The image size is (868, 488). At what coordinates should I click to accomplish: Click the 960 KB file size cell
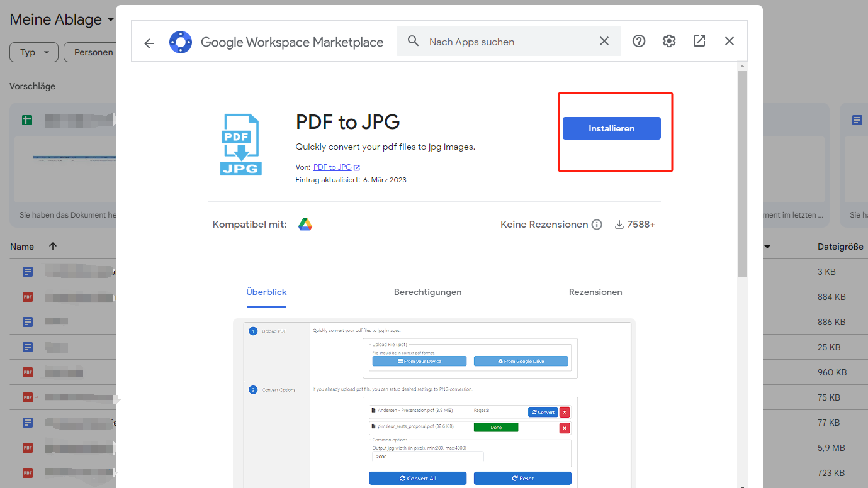pyautogui.click(x=832, y=372)
